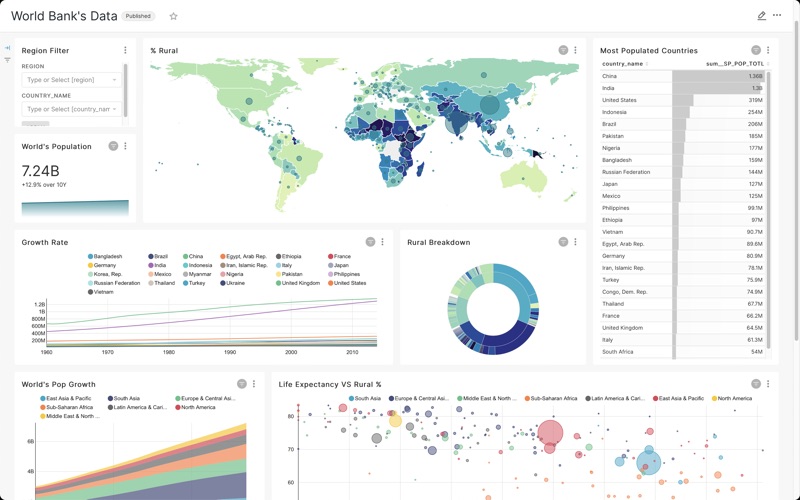Sort table by country_name column

[x=625, y=64]
